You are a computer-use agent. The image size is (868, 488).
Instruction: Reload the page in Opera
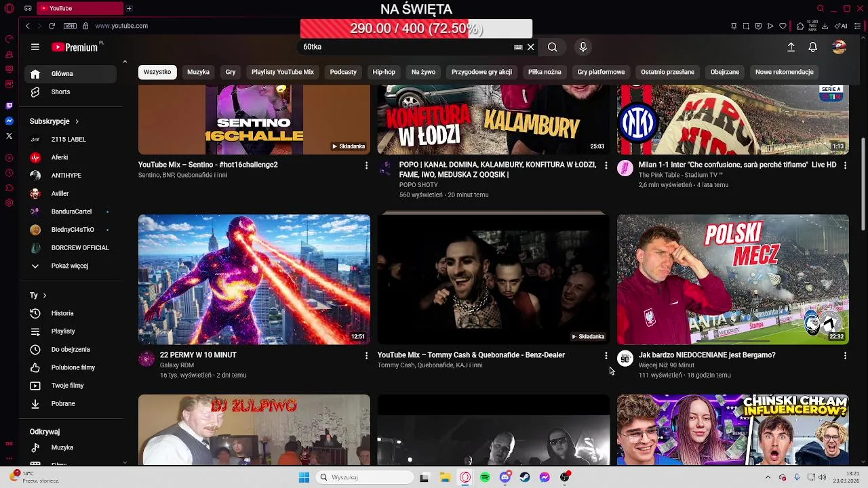click(52, 26)
